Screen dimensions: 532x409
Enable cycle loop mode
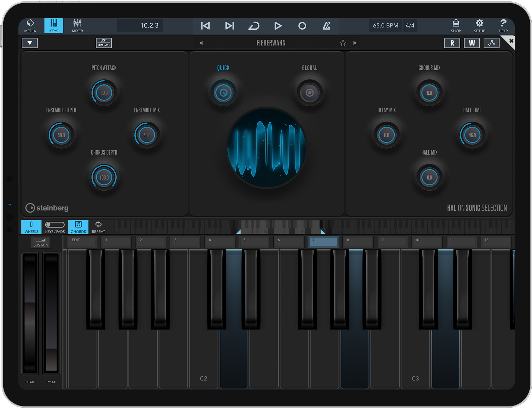click(254, 26)
